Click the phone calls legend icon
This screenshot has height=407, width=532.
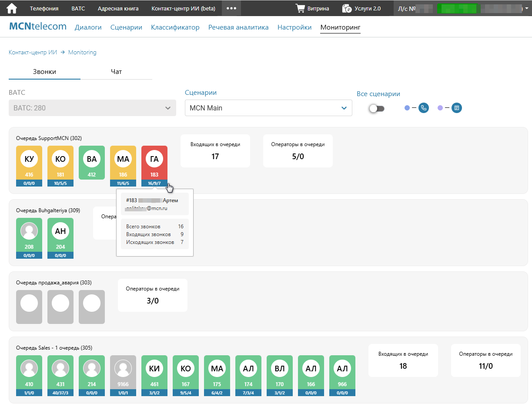(424, 108)
